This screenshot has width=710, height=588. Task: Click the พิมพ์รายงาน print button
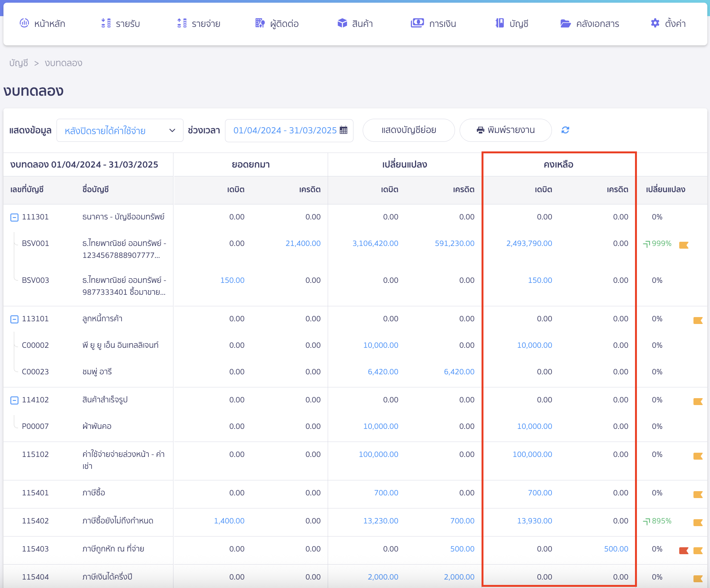tap(505, 130)
